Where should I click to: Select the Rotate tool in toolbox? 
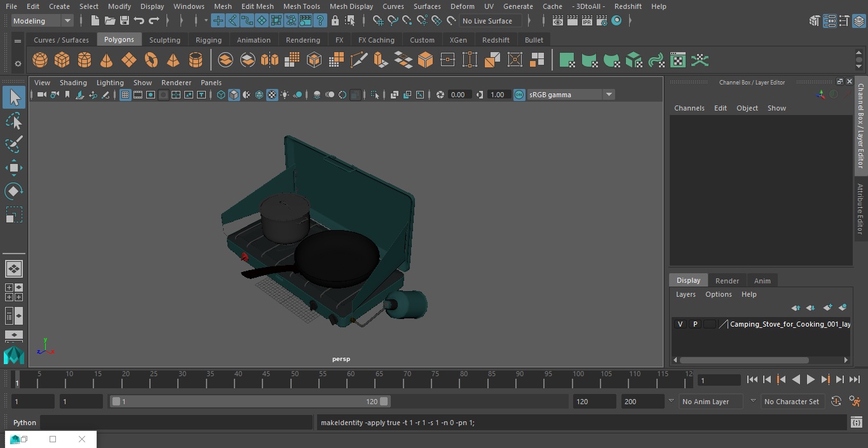click(13, 191)
